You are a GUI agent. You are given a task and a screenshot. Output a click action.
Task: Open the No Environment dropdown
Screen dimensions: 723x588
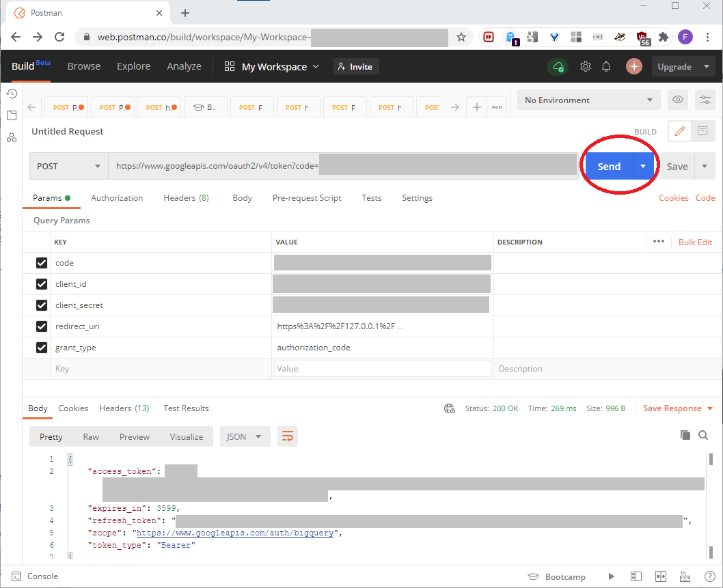589,100
